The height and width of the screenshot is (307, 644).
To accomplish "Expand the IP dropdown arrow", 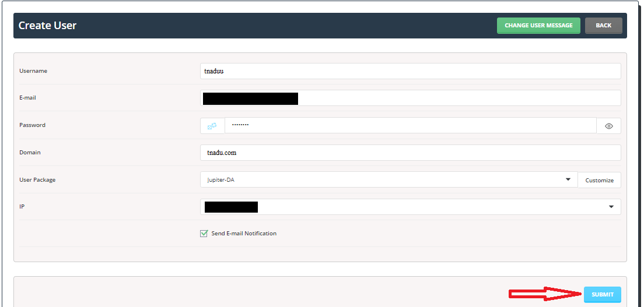I will pyautogui.click(x=611, y=207).
